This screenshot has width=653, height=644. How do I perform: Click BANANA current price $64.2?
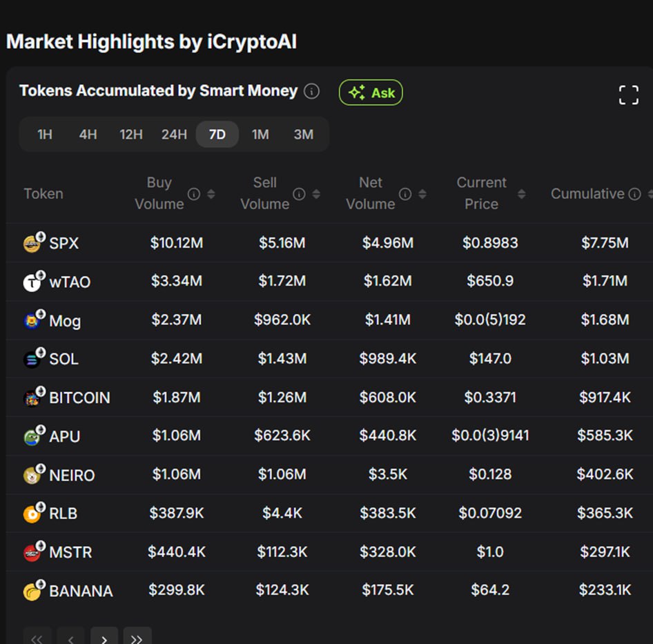(x=490, y=590)
